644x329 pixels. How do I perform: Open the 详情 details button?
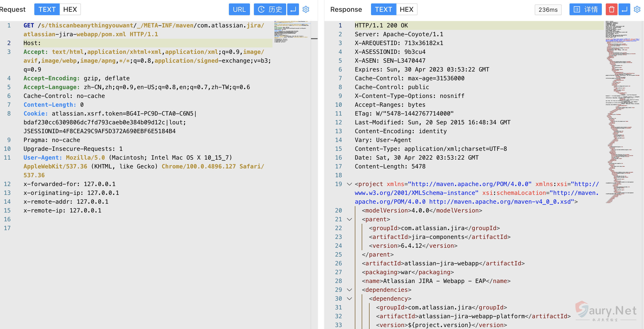coord(585,9)
